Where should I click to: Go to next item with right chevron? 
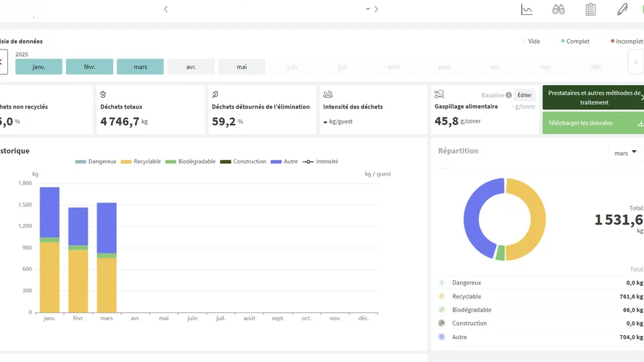point(376,9)
